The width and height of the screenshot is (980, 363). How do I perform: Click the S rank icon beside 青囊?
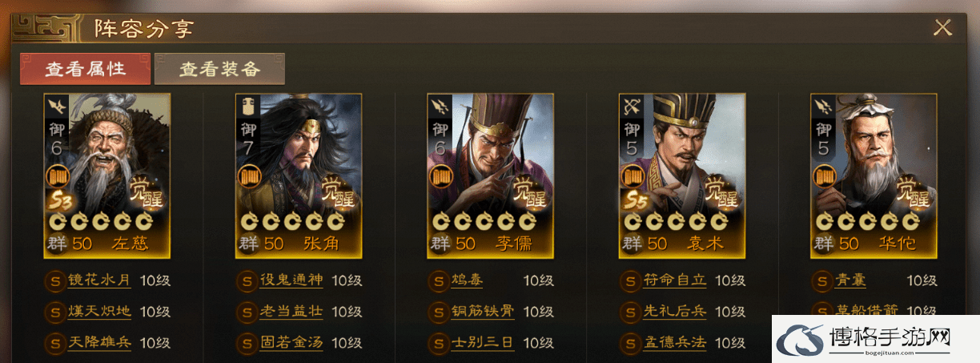[x=822, y=281]
